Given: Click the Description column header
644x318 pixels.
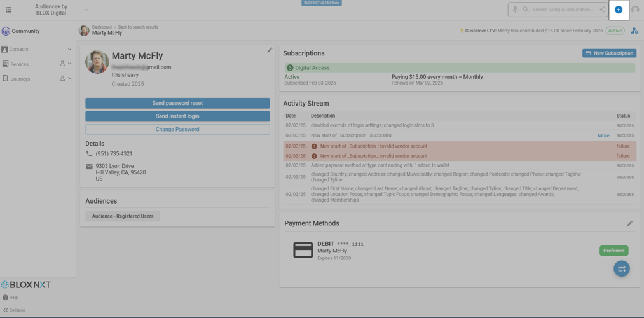Looking at the screenshot, I should click(x=323, y=116).
